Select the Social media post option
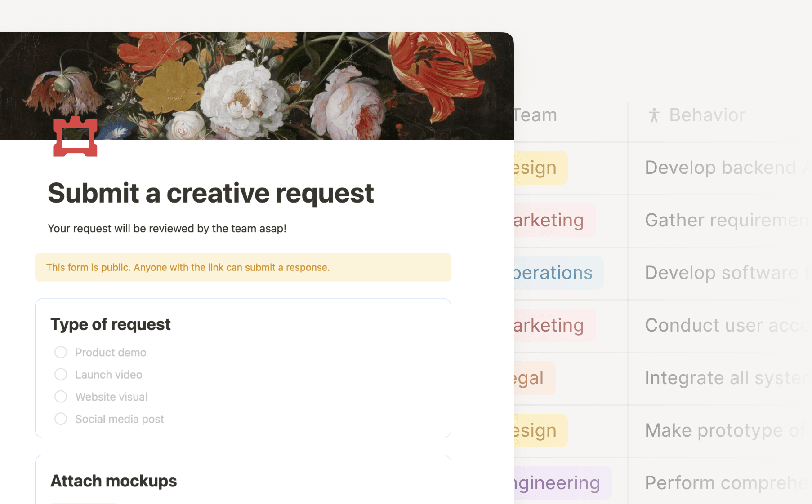This screenshot has width=812, height=504. [x=61, y=419]
